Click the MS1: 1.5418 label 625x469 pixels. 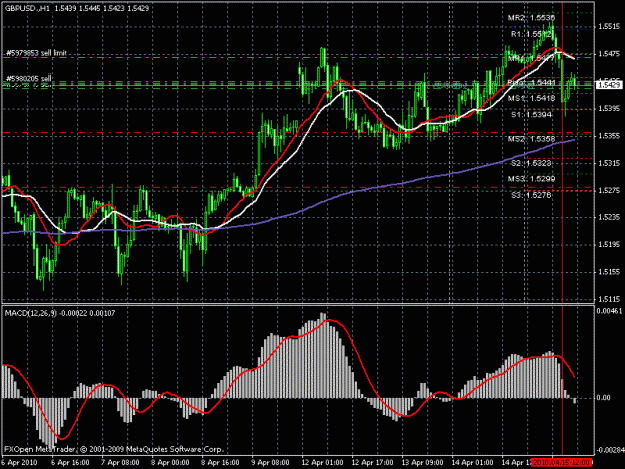click(531, 98)
